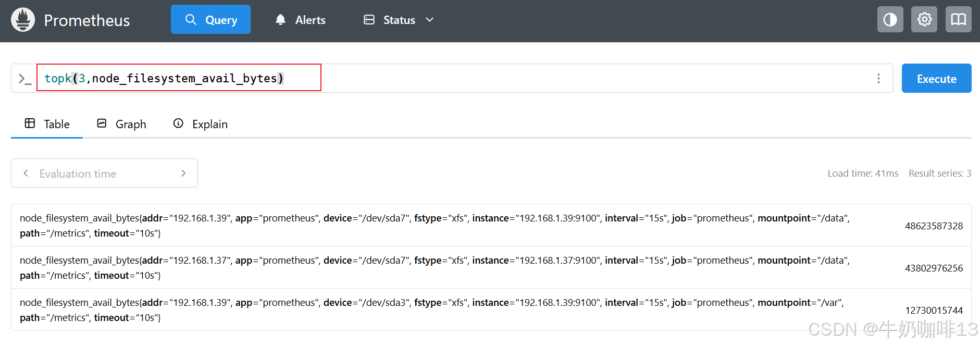
Task: Open the documentation book icon
Action: tap(959, 20)
